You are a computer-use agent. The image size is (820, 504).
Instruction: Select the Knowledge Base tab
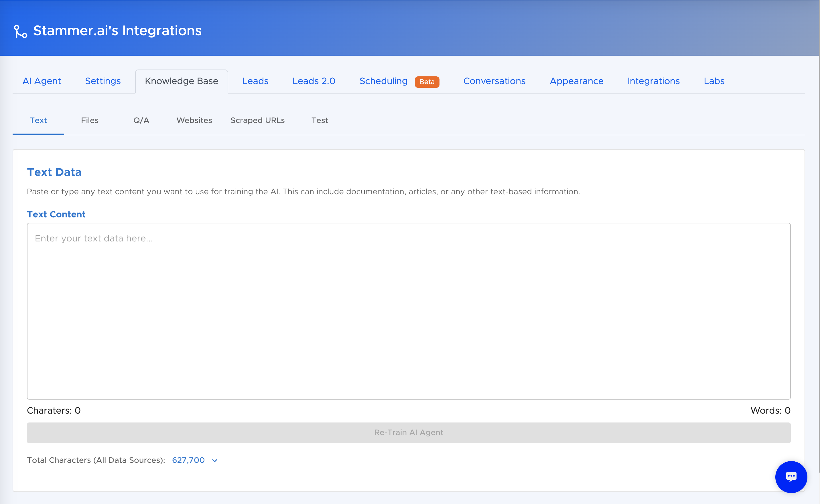pyautogui.click(x=182, y=81)
